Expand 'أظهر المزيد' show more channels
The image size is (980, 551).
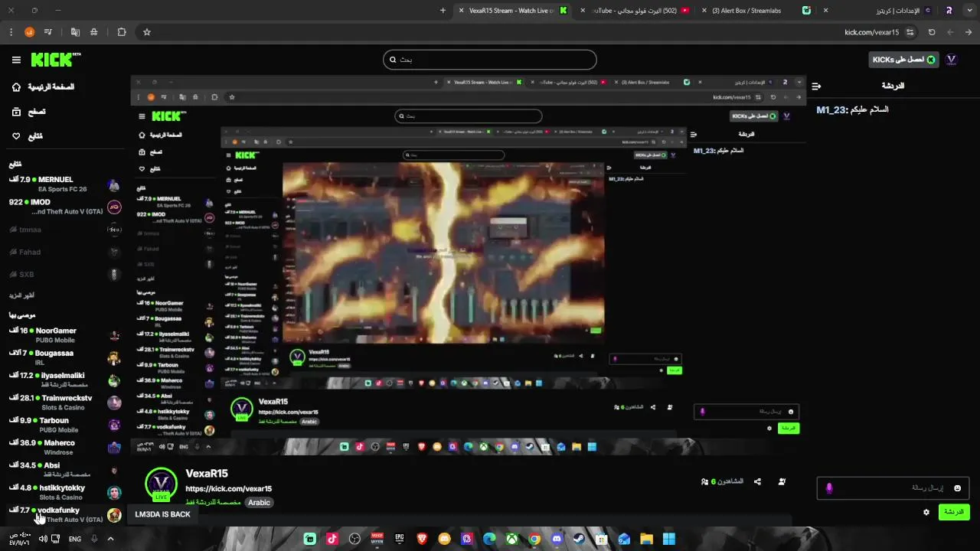click(21, 295)
